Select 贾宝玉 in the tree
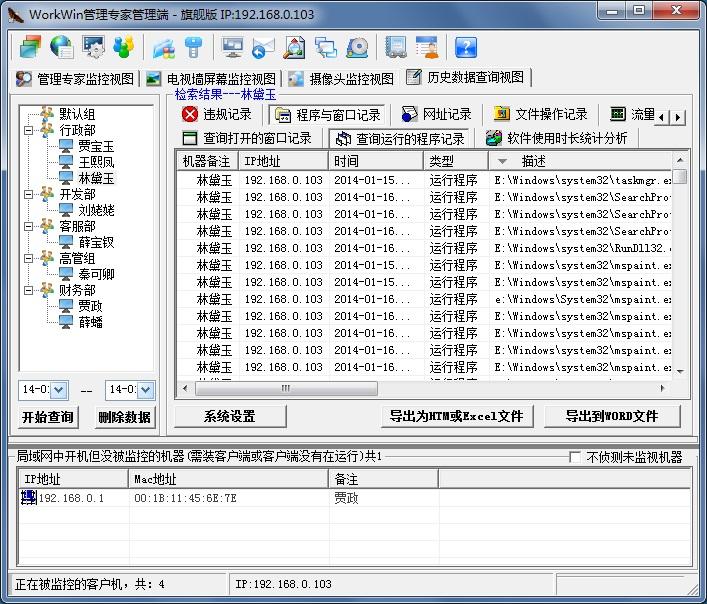 [96, 146]
